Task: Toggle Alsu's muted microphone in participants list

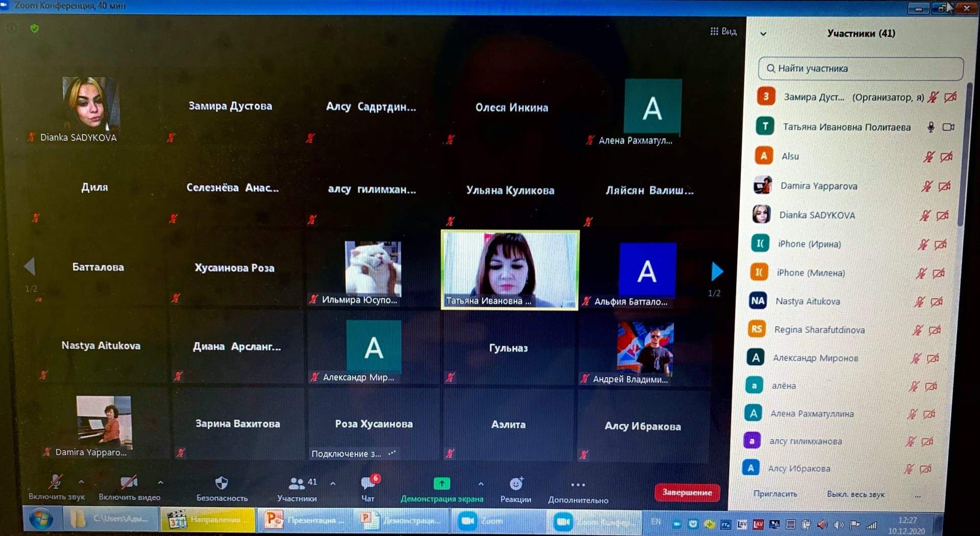Action: coord(928,157)
